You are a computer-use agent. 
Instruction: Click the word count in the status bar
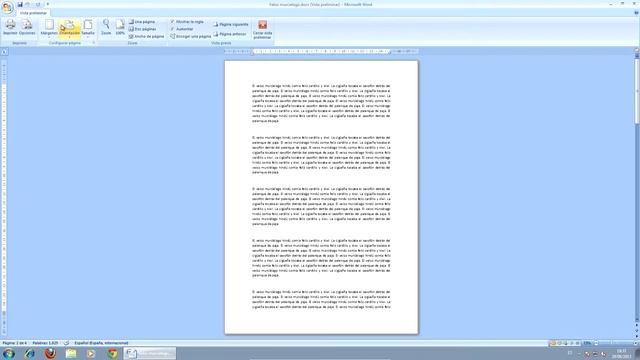45,343
